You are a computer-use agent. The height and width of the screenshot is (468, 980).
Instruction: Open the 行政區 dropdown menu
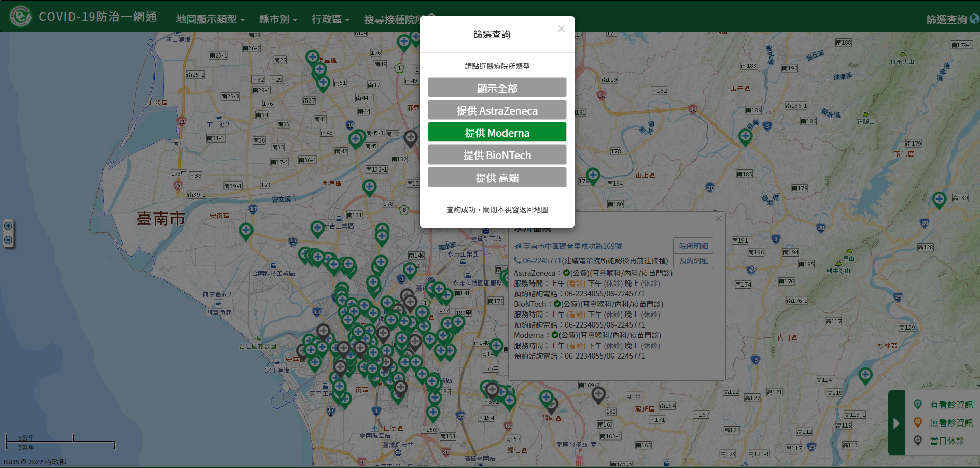tap(330, 19)
